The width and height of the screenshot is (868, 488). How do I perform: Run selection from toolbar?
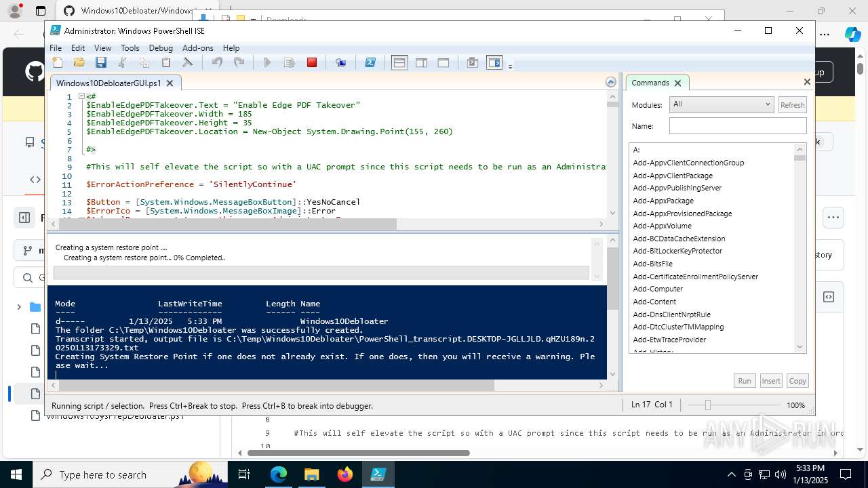[x=290, y=62]
